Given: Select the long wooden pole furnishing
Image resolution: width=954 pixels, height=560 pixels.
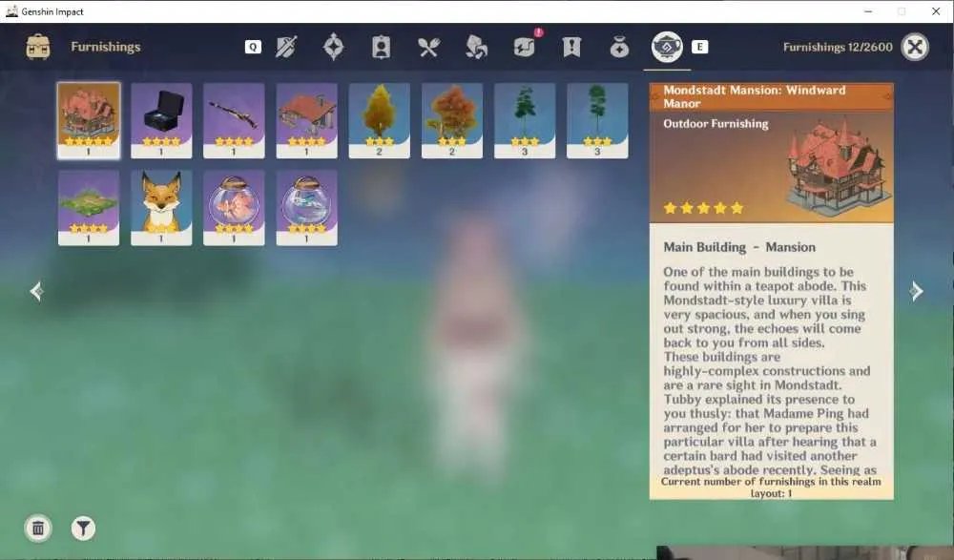Looking at the screenshot, I should click(x=234, y=120).
